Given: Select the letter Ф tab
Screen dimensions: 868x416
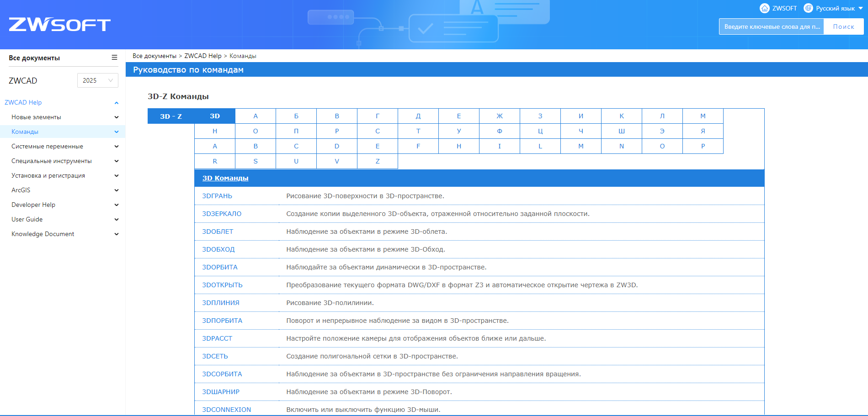Looking at the screenshot, I should 500,131.
